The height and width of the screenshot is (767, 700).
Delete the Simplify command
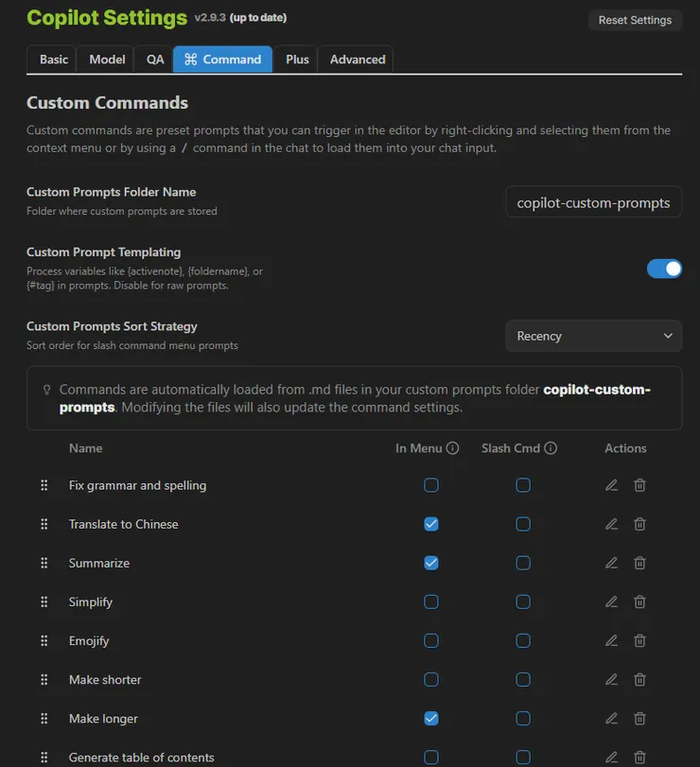pyautogui.click(x=639, y=601)
